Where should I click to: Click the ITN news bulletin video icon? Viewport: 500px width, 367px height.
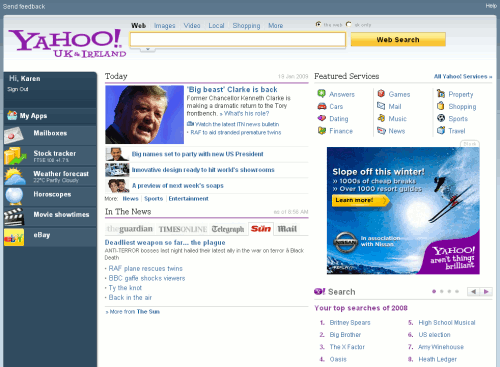[x=190, y=124]
